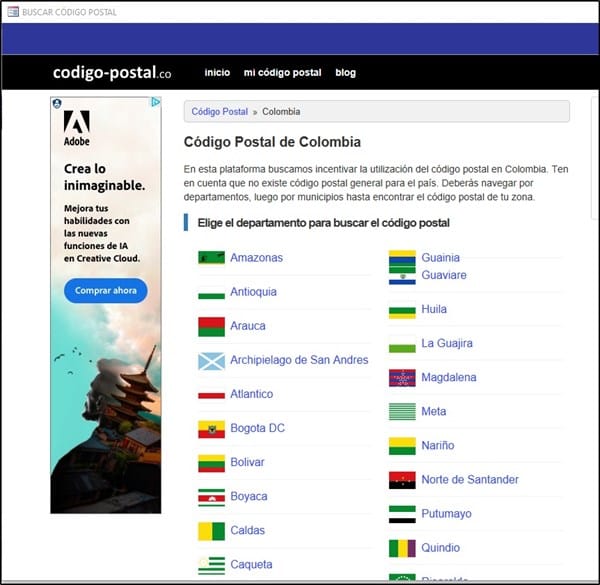Click the Archipielago de San Andres flag
Viewport: 600px width, 585px height.
211,361
